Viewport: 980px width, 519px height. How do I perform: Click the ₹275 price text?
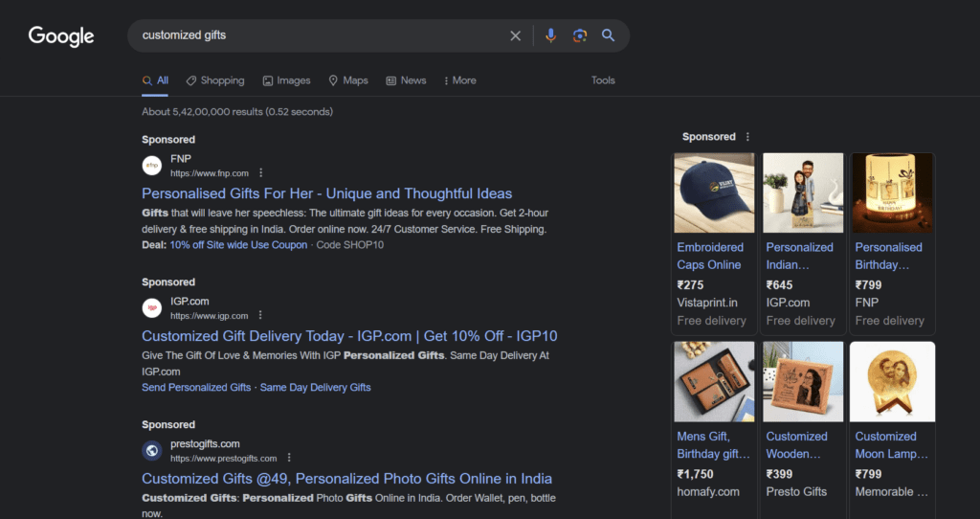(690, 285)
